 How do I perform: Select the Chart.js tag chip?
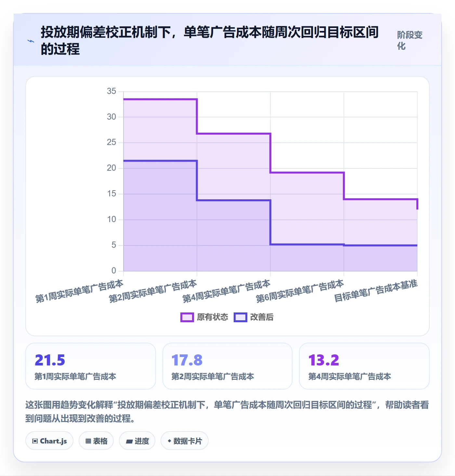pyautogui.click(x=49, y=441)
